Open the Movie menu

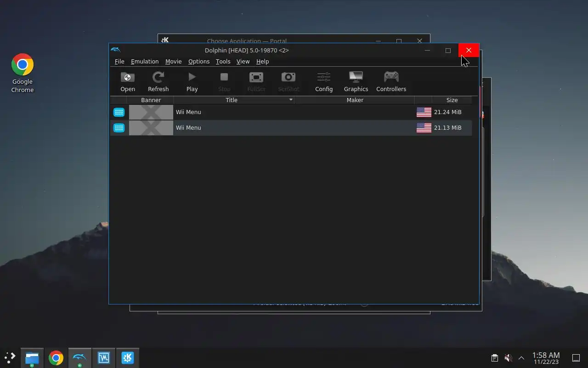click(174, 62)
